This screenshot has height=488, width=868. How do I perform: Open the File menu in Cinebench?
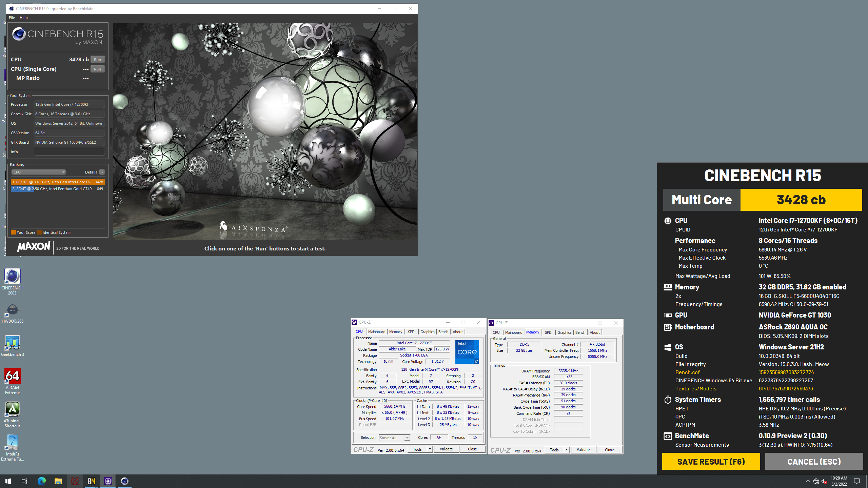coord(12,18)
